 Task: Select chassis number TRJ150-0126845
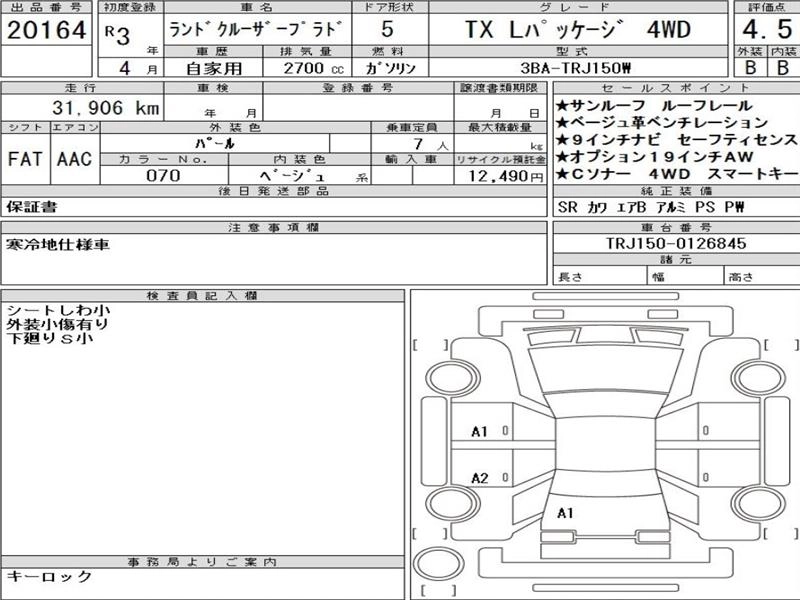point(676,243)
